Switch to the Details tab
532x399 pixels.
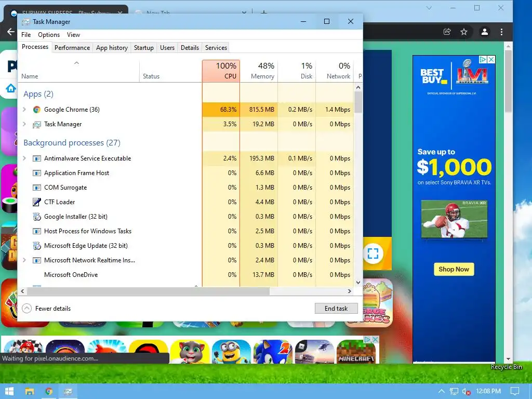point(190,48)
